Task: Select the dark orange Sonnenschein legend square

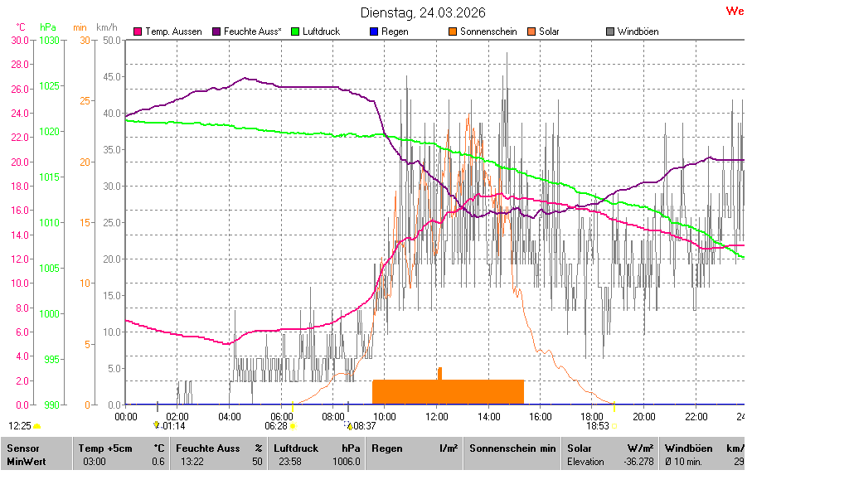Action: pos(453,31)
